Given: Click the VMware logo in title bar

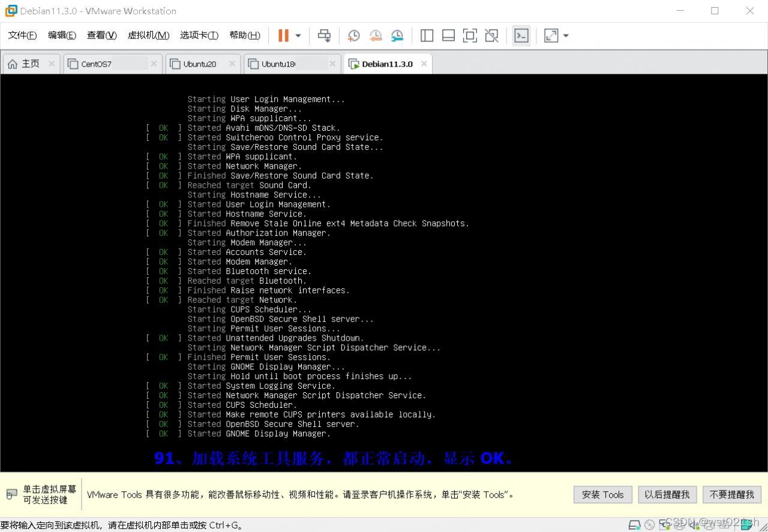Looking at the screenshot, I should (x=11, y=11).
